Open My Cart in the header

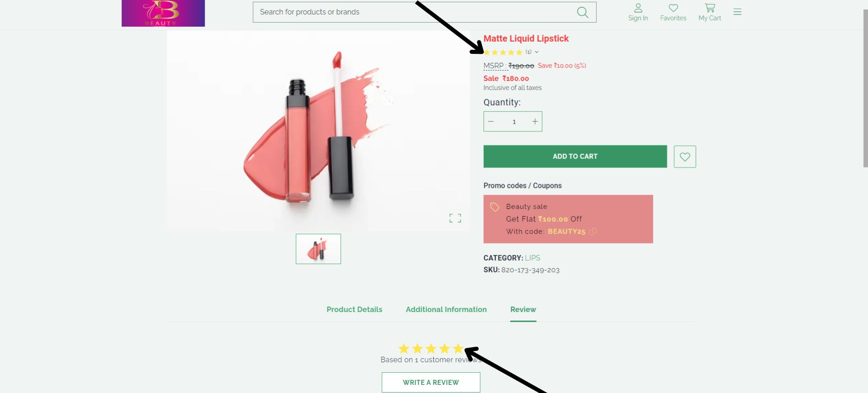[x=710, y=12]
